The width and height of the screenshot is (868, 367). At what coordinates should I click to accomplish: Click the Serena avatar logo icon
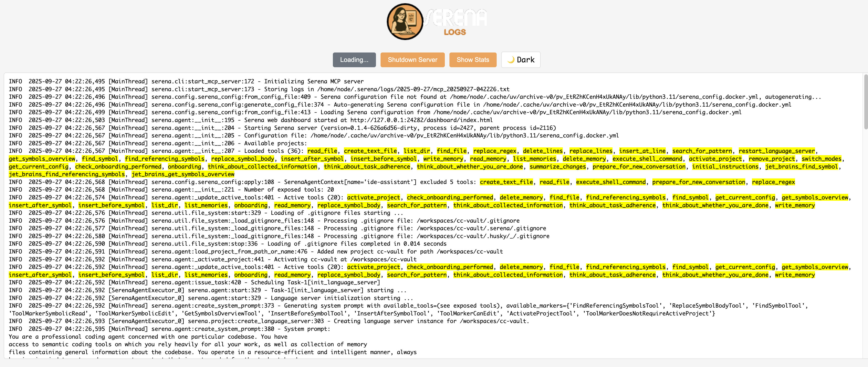pyautogui.click(x=405, y=22)
